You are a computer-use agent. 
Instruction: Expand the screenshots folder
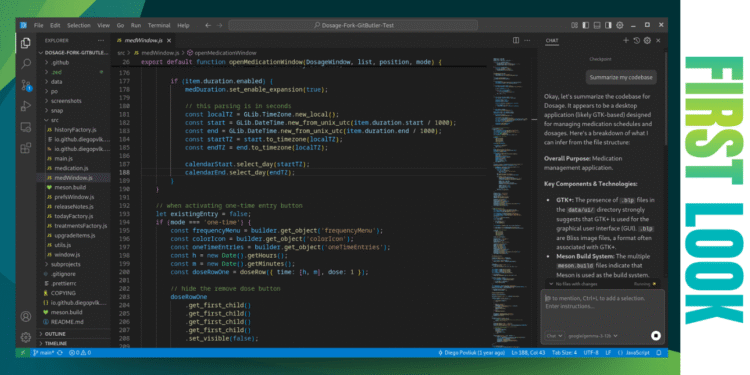coord(74,101)
